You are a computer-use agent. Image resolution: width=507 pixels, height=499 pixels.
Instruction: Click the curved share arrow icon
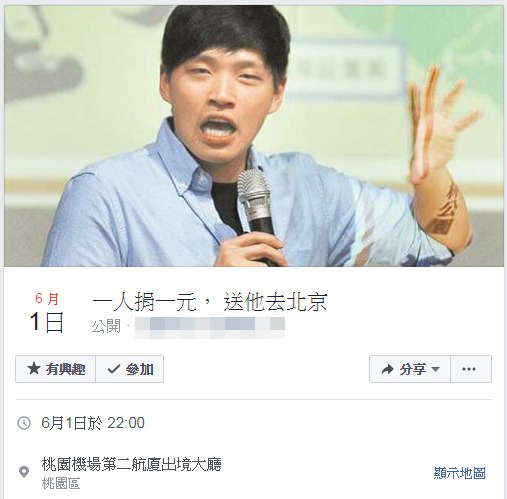click(x=387, y=369)
